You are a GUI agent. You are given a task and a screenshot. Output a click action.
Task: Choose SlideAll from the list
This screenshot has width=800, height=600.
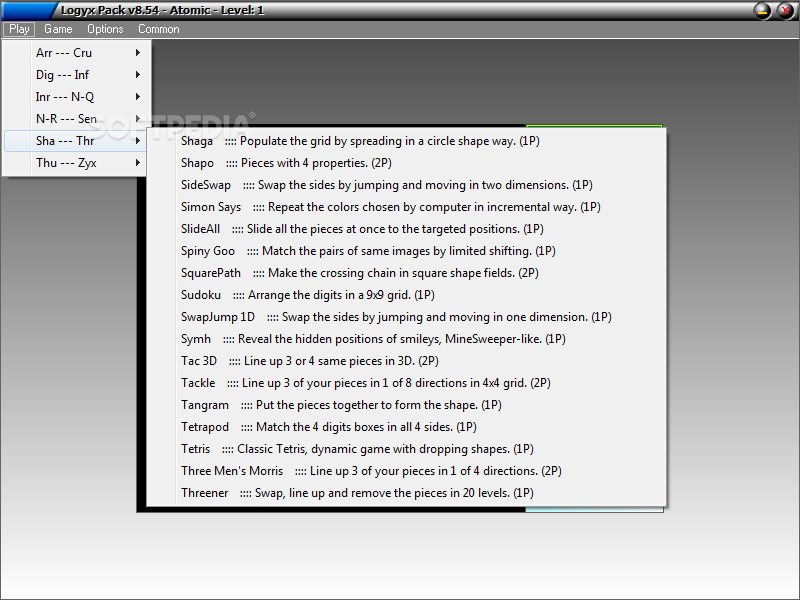(x=406, y=229)
